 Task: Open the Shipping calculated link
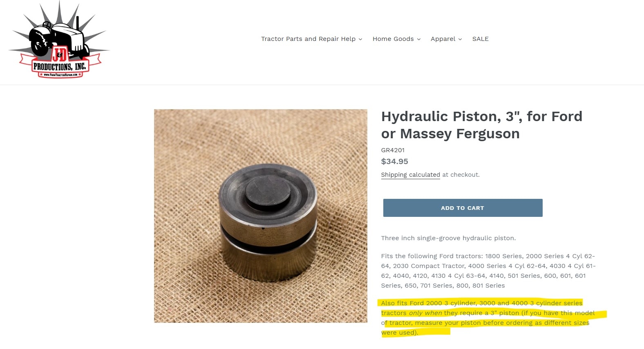click(410, 175)
